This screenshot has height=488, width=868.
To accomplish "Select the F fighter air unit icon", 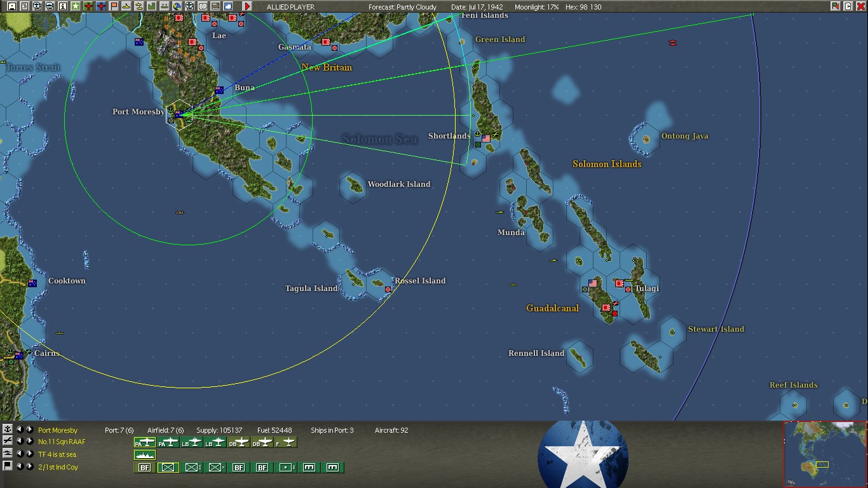I will [286, 442].
